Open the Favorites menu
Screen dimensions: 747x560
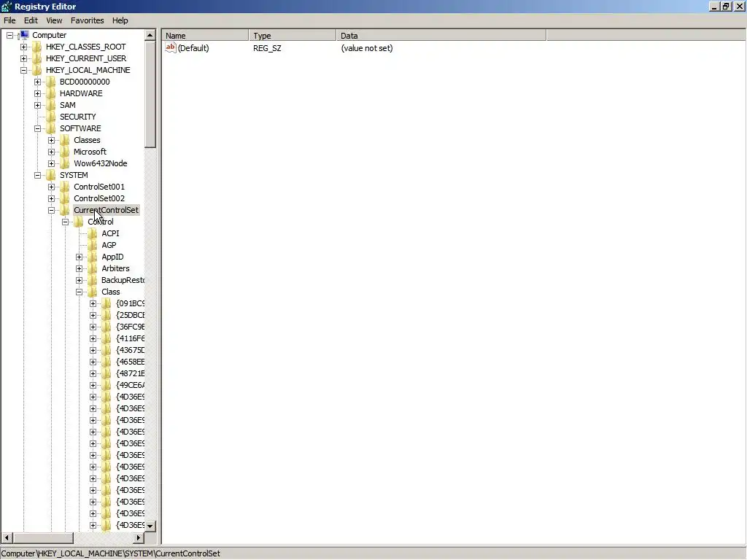[x=88, y=20]
